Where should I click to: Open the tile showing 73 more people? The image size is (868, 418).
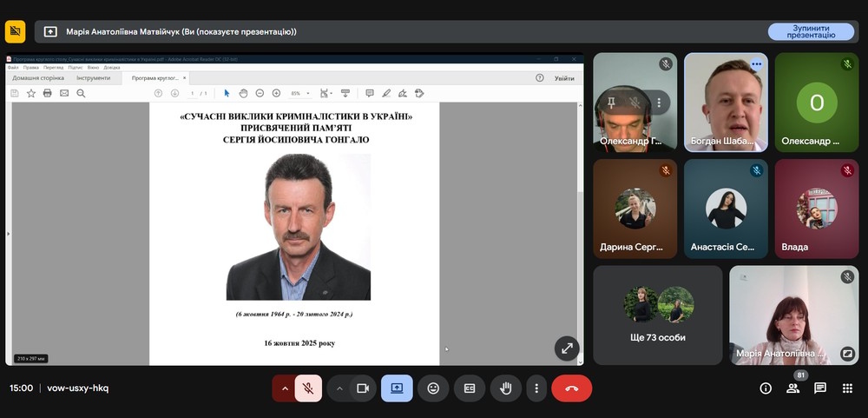click(x=657, y=315)
